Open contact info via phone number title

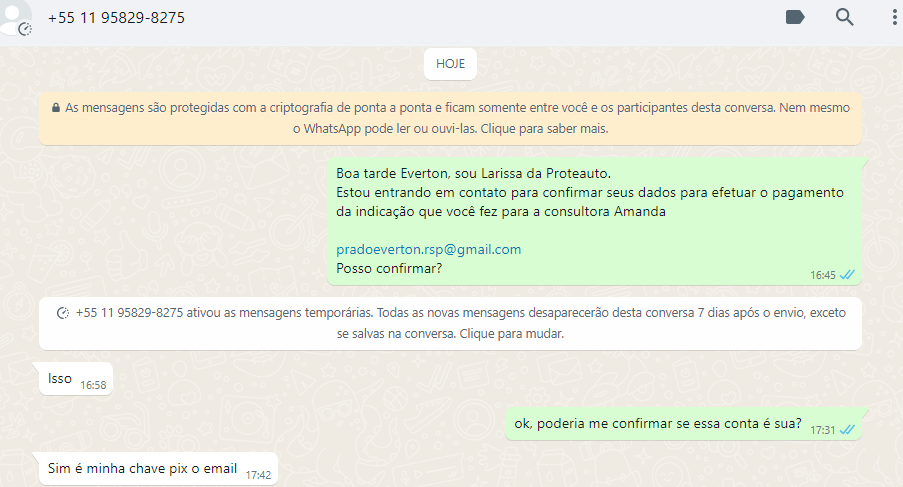click(x=116, y=18)
